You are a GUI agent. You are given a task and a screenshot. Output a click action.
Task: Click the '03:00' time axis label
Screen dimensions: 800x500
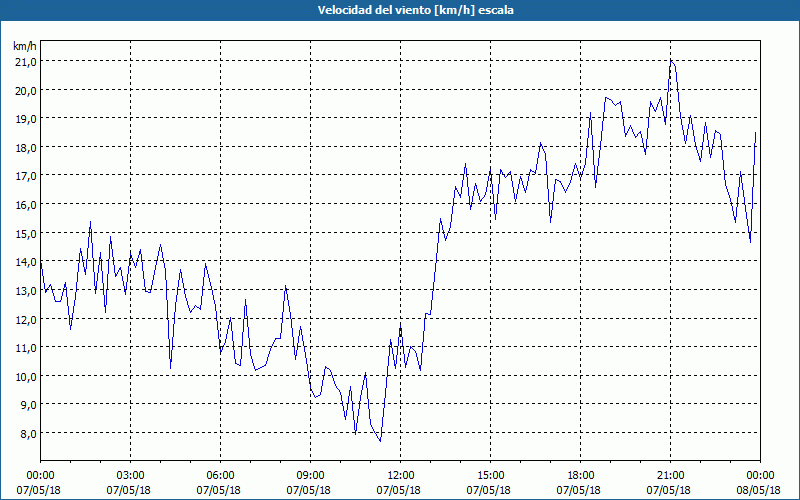point(131,476)
